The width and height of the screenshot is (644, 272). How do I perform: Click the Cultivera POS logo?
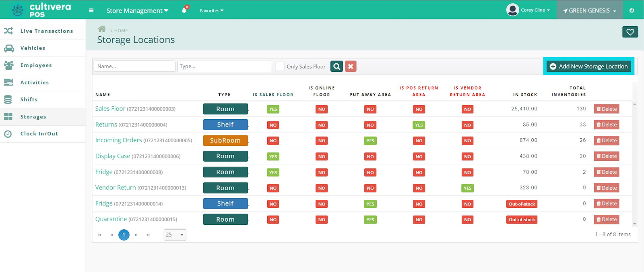[x=41, y=10]
